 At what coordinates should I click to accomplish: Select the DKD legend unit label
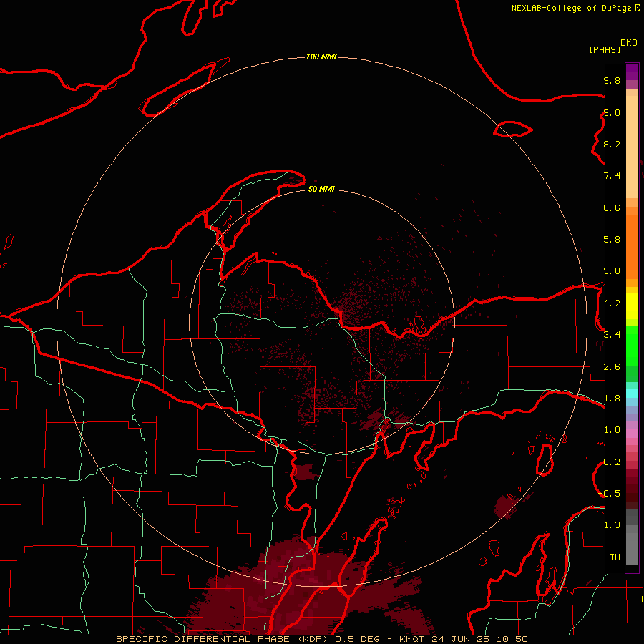628,43
